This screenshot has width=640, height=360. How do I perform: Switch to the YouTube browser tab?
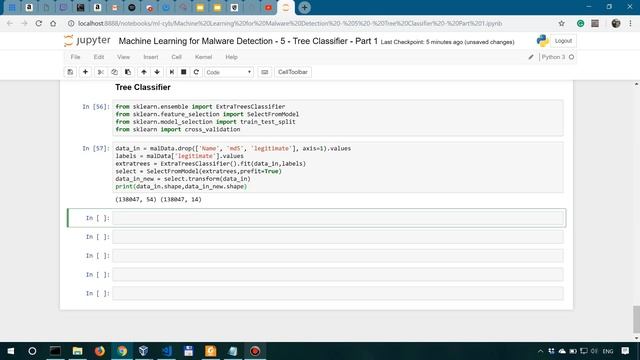268,7
